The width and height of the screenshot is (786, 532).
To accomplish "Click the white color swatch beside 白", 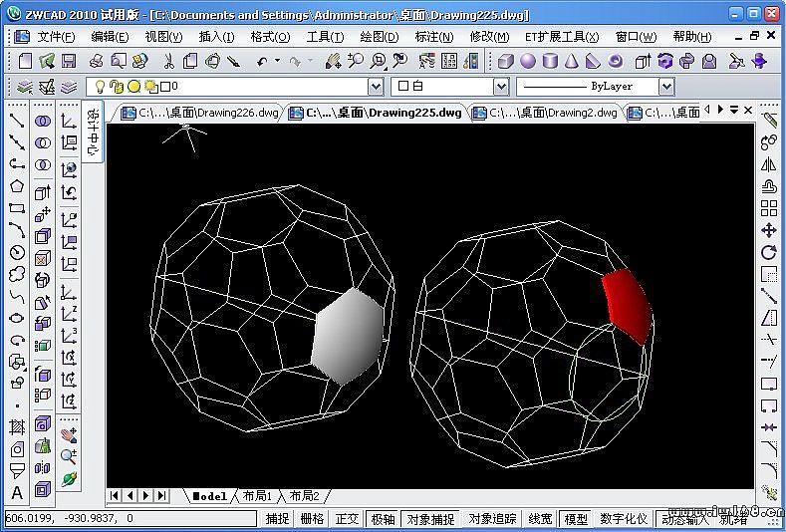I will (x=402, y=87).
